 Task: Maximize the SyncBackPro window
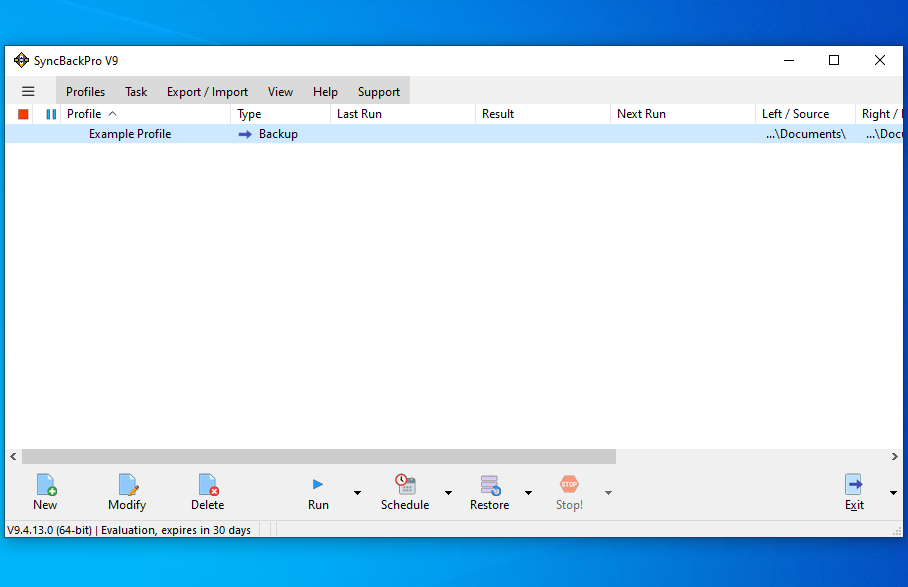(834, 60)
